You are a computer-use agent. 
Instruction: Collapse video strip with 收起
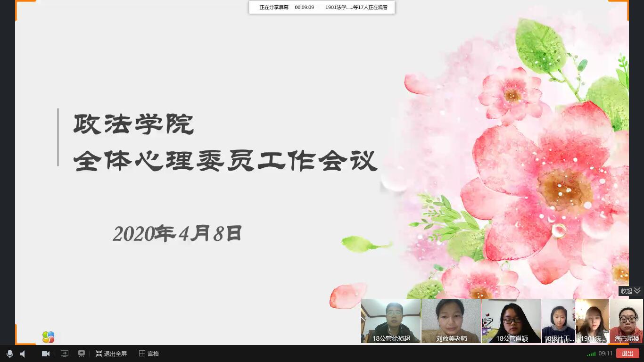pyautogui.click(x=626, y=291)
